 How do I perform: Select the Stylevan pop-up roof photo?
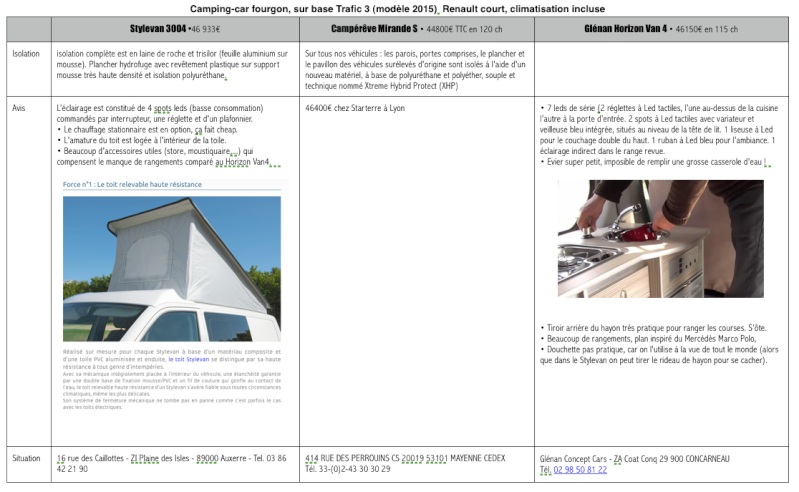[x=172, y=269]
